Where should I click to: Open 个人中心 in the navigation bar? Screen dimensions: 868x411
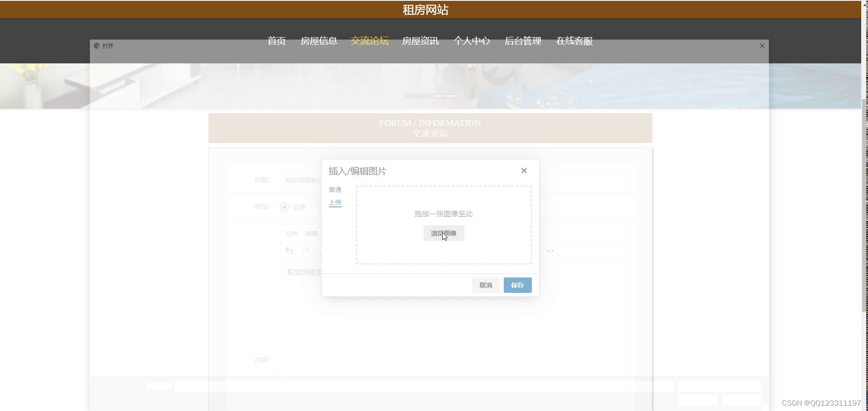pyautogui.click(x=472, y=41)
